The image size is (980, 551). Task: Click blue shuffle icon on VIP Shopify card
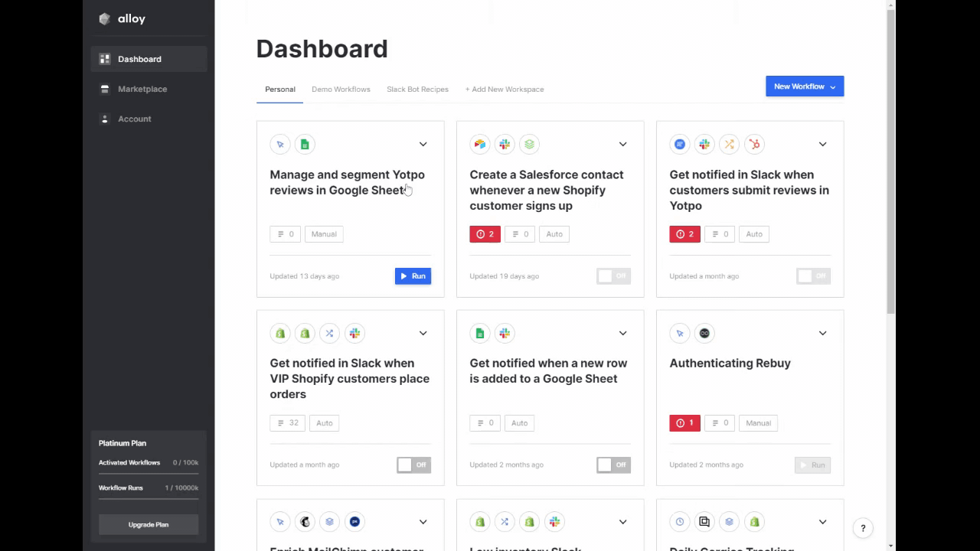(x=329, y=333)
